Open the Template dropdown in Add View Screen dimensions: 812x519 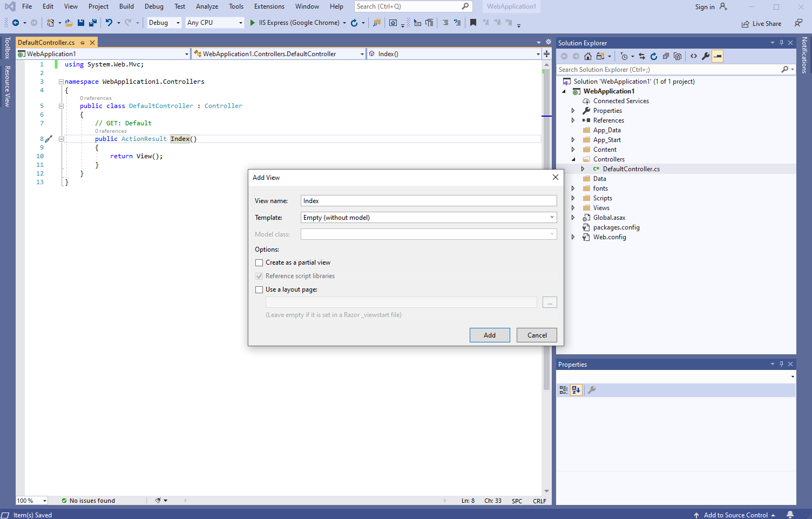click(552, 218)
